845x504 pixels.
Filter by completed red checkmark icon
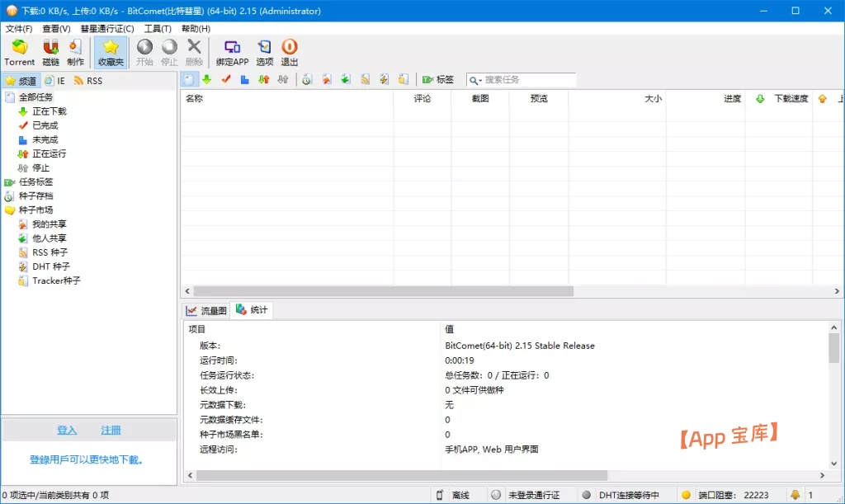tap(225, 79)
